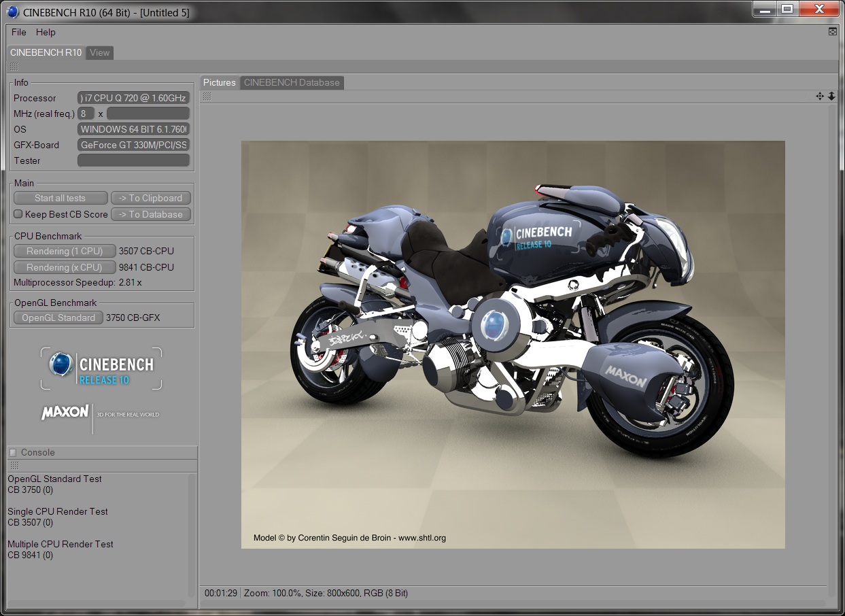
Task: Toggle the Console panel checkbox
Action: (12, 453)
